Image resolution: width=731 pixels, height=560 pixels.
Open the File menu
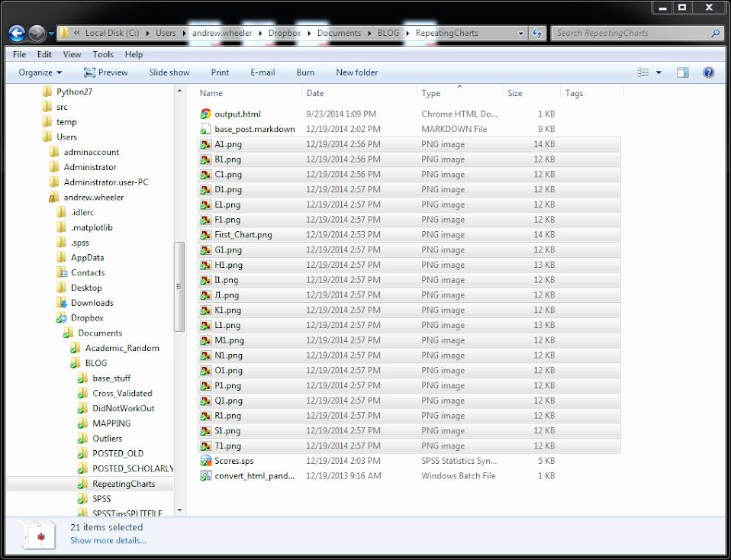(x=20, y=55)
